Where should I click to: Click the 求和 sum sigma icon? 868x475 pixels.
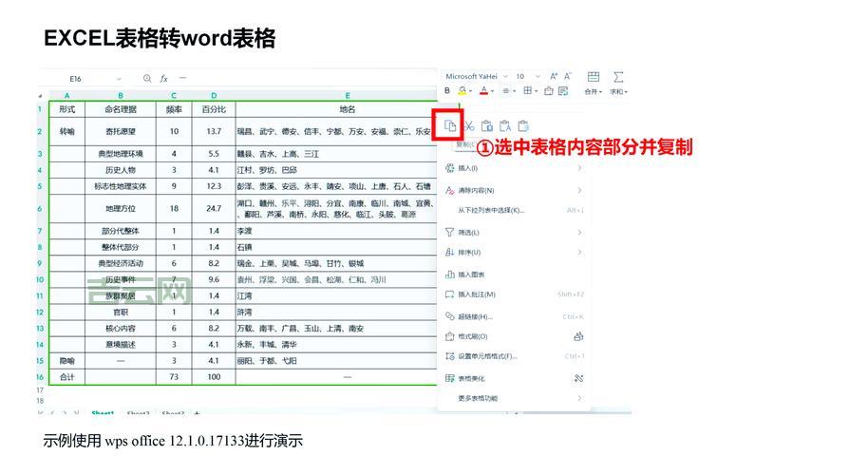coord(618,77)
